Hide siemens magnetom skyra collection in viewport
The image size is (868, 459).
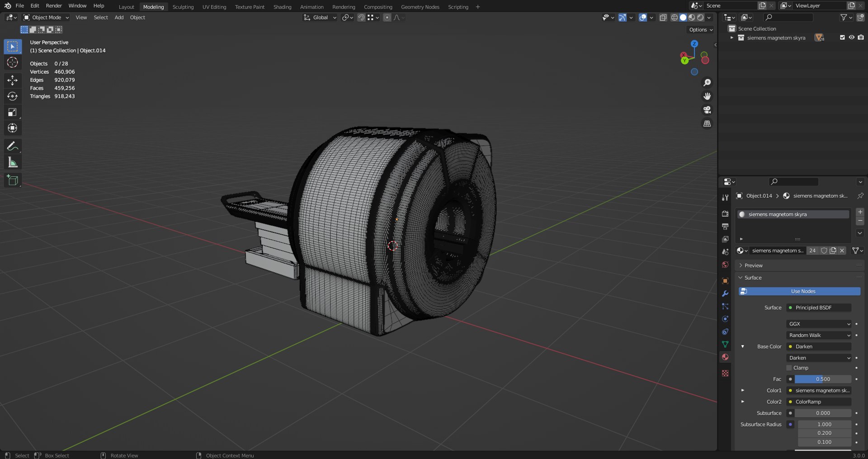[852, 38]
